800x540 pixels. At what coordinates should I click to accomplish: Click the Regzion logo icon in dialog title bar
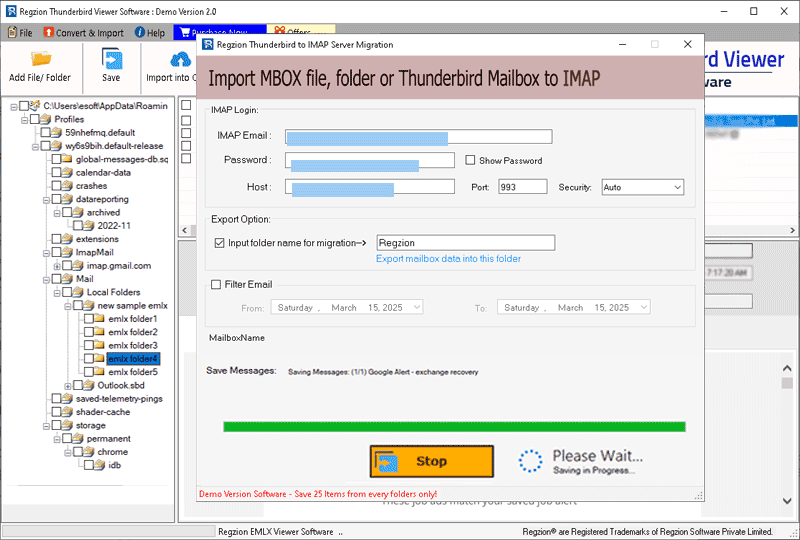tap(208, 44)
